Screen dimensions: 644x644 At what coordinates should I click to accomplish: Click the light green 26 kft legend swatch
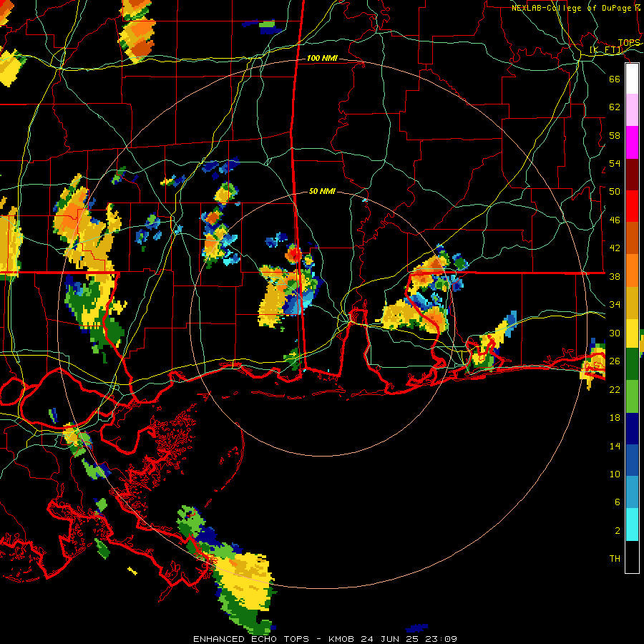[x=632, y=396]
